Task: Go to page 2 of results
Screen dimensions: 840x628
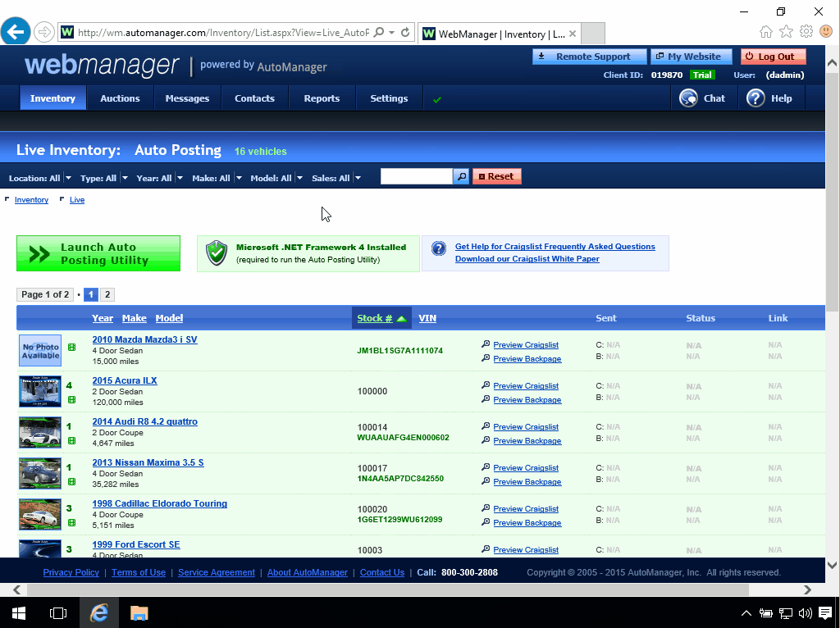Action: point(107,294)
